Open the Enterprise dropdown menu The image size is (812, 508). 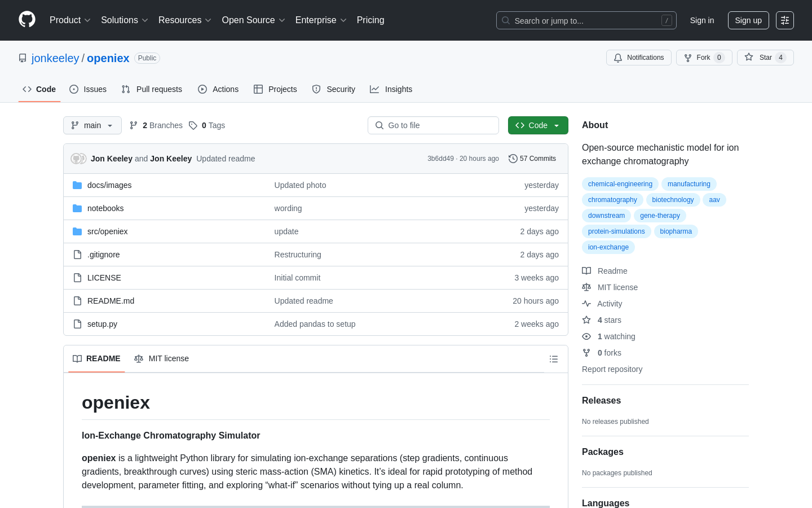[x=321, y=20]
